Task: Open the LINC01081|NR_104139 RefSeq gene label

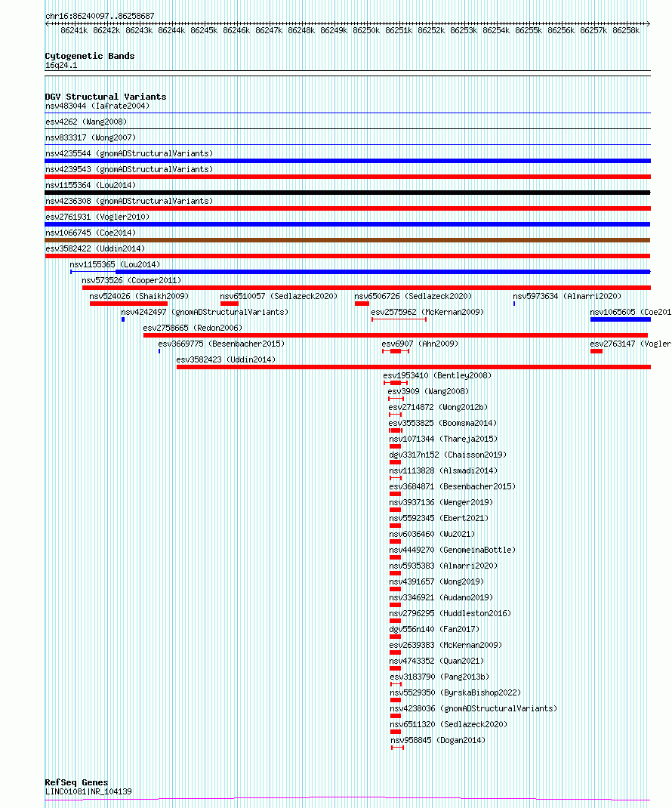Action: point(88,792)
